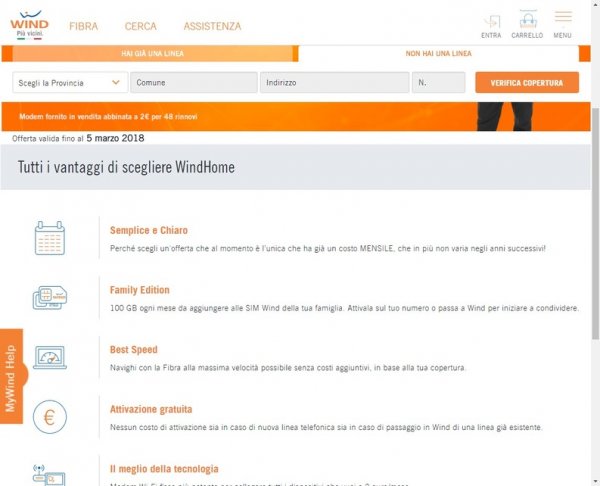Image resolution: width=600 pixels, height=486 pixels.
Task: Switch to NON HAI UNA LINEA tab
Action: (439, 54)
